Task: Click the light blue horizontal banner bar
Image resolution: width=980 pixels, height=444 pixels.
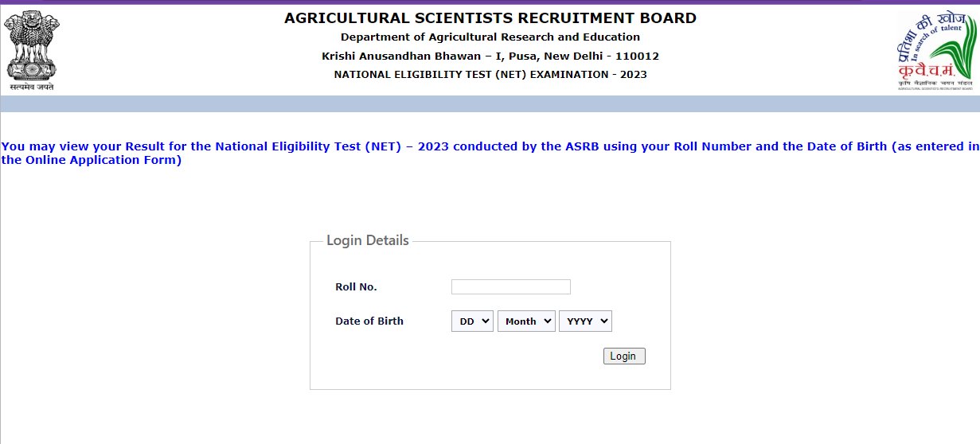Action: (490, 104)
